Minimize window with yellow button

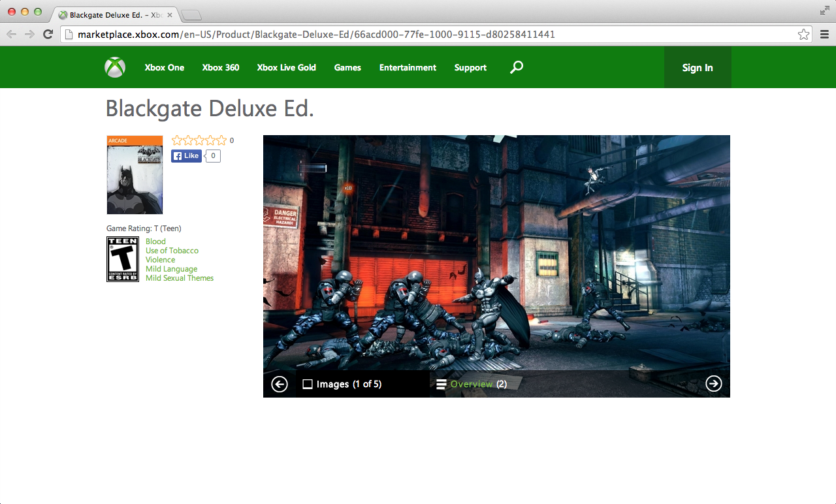pyautogui.click(x=25, y=12)
